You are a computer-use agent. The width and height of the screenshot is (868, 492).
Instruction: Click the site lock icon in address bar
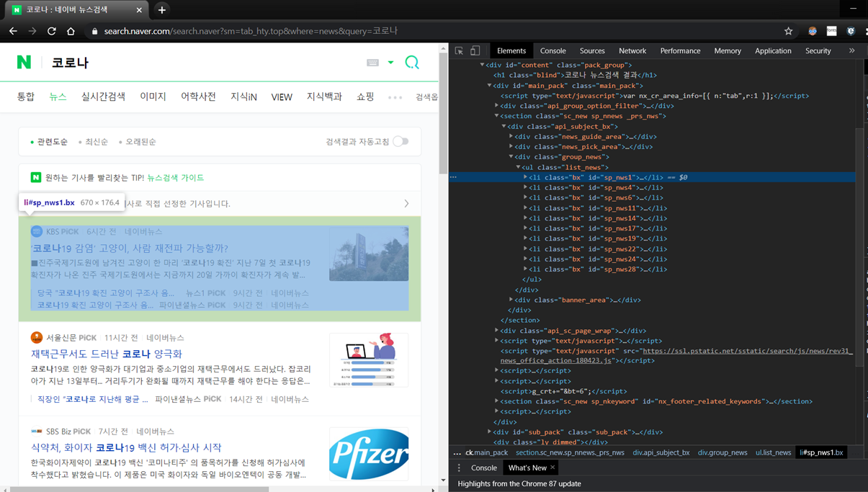coord(94,31)
